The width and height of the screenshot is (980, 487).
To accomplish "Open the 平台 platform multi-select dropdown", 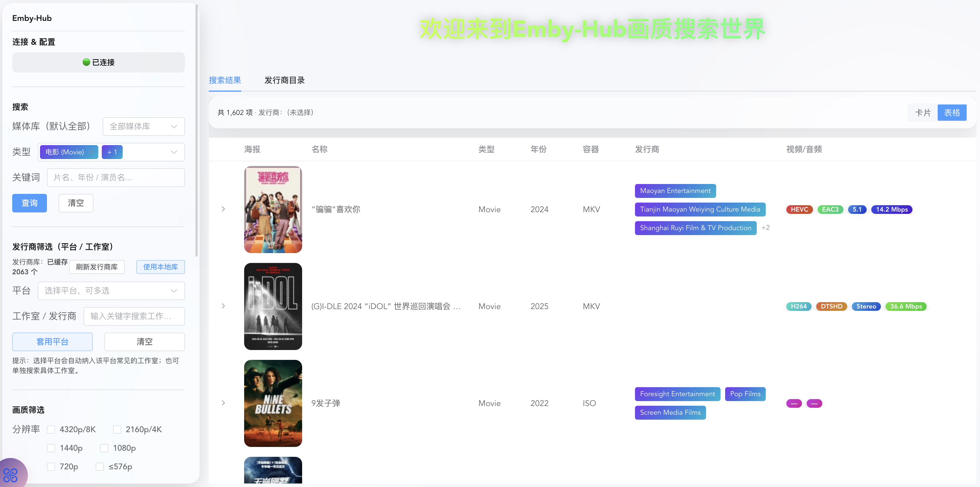I will coord(111,291).
